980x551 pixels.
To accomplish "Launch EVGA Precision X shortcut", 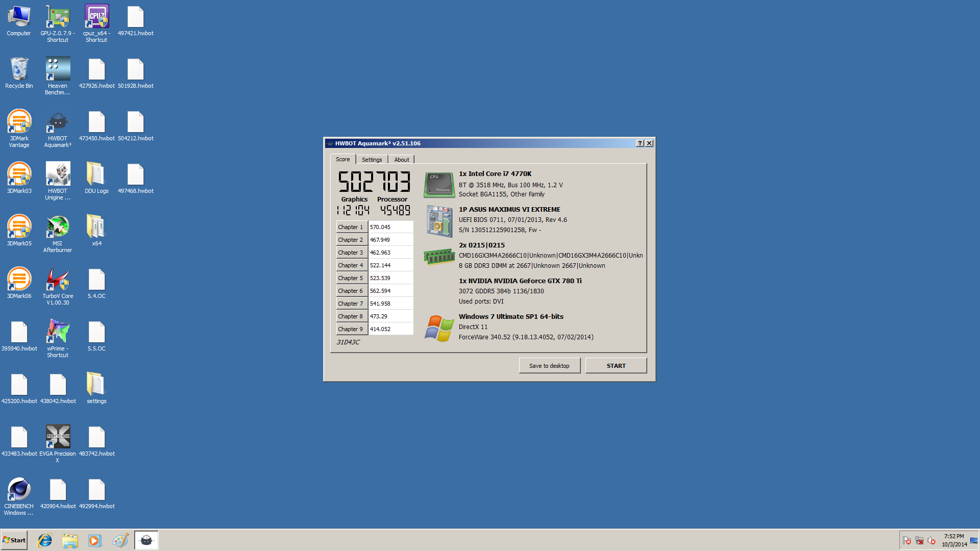I will 58,444.
